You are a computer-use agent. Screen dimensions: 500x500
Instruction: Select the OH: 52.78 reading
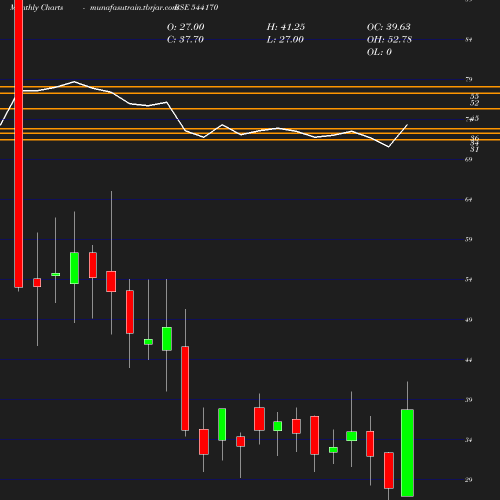coord(389,40)
